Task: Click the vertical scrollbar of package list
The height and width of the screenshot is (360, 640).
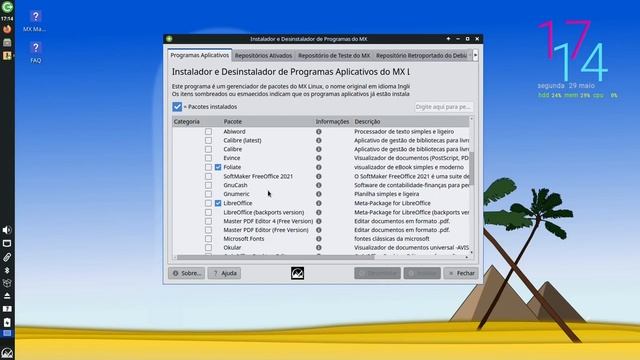Action: tap(471, 169)
